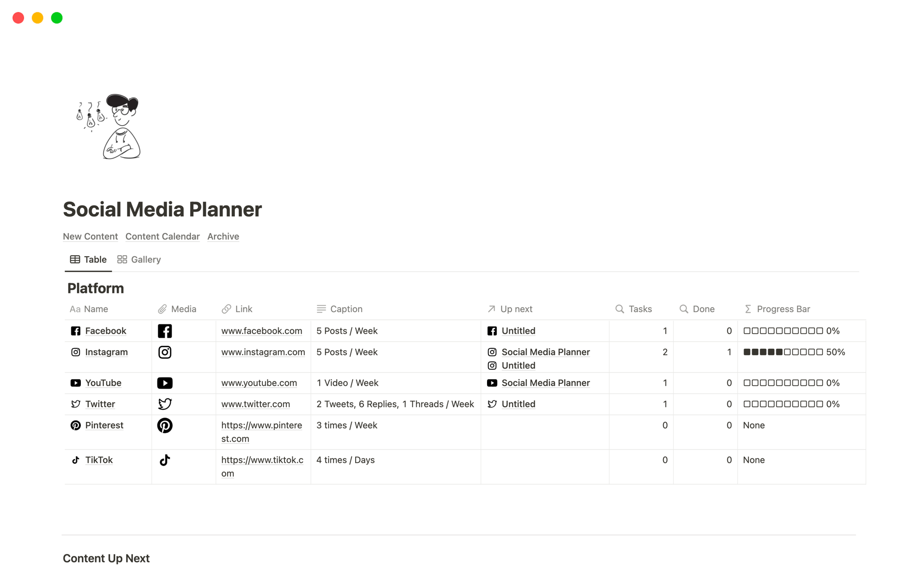Open www.youtube.com link in YouTube row
The width and height of the screenshot is (924, 578).
[x=259, y=383]
